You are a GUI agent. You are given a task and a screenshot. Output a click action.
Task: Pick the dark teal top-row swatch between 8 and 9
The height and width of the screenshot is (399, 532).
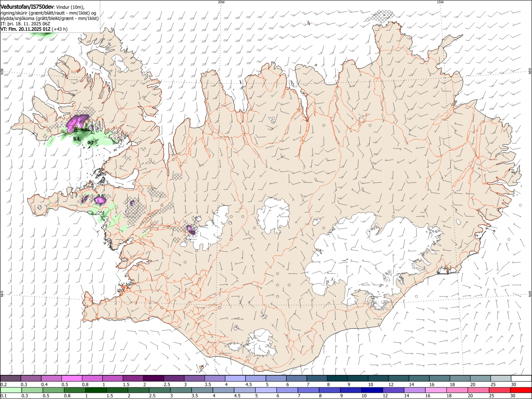pos(337,379)
